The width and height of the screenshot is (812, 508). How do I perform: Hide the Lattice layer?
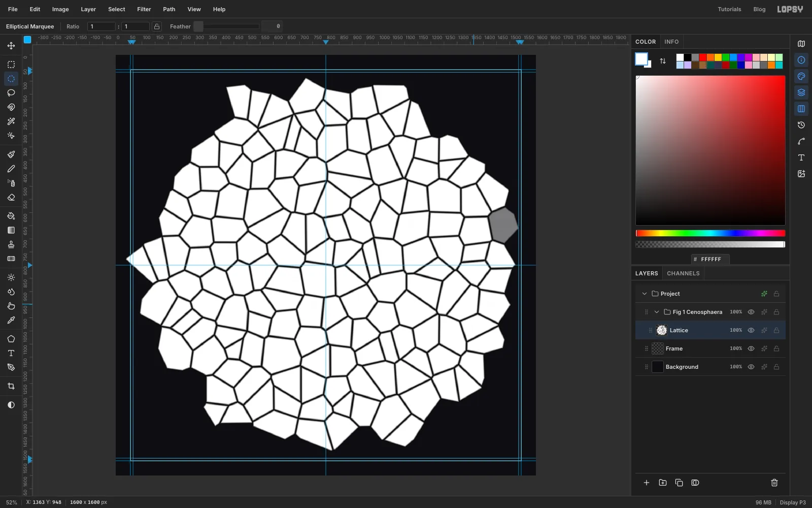click(x=751, y=330)
